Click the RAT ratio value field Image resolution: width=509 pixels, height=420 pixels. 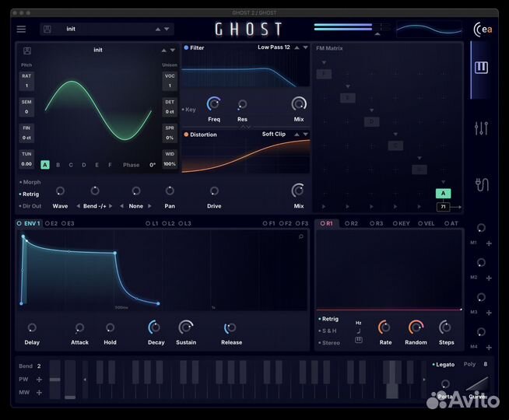tap(26, 81)
